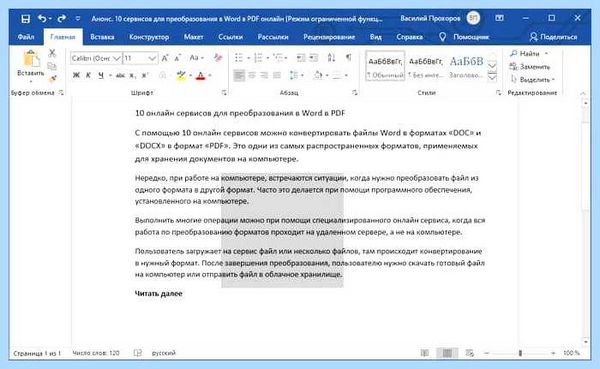Toggle paragraph marks ¶ display
This screenshot has width=600, height=369.
click(x=349, y=58)
